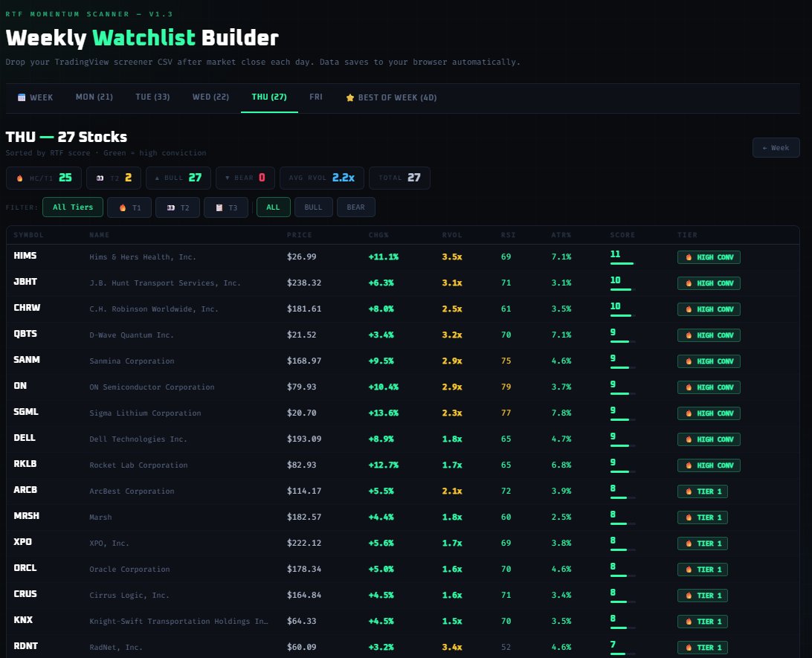812x658 pixels.
Task: Click the star icon on Best of Week
Action: (x=350, y=97)
